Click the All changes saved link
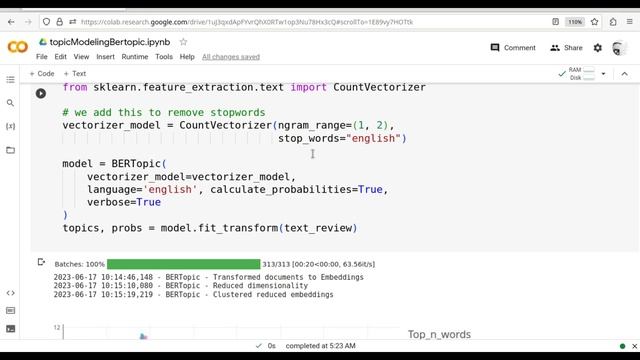The height and width of the screenshot is (360, 640). pyautogui.click(x=231, y=57)
